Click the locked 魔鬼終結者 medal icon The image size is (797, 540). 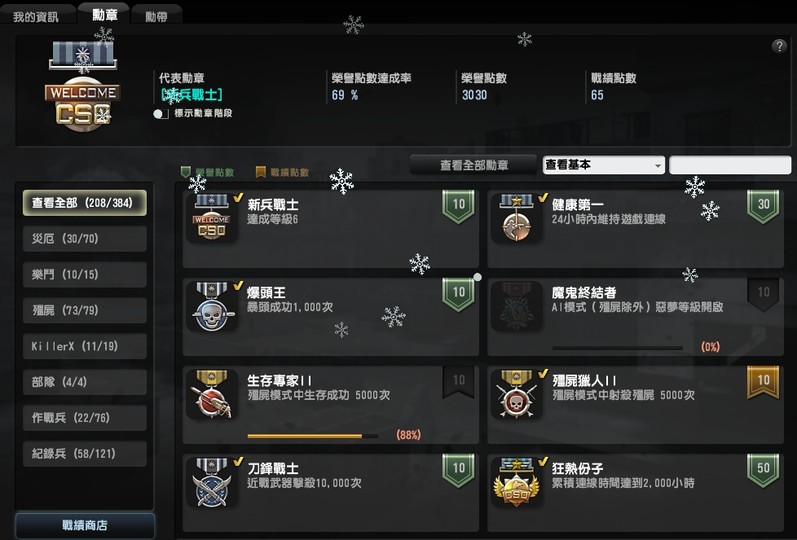[x=515, y=307]
